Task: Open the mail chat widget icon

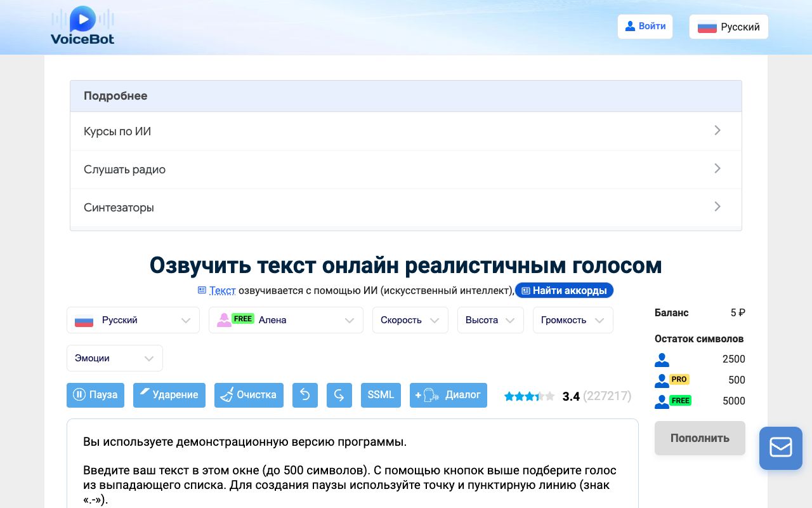Action: [x=781, y=448]
